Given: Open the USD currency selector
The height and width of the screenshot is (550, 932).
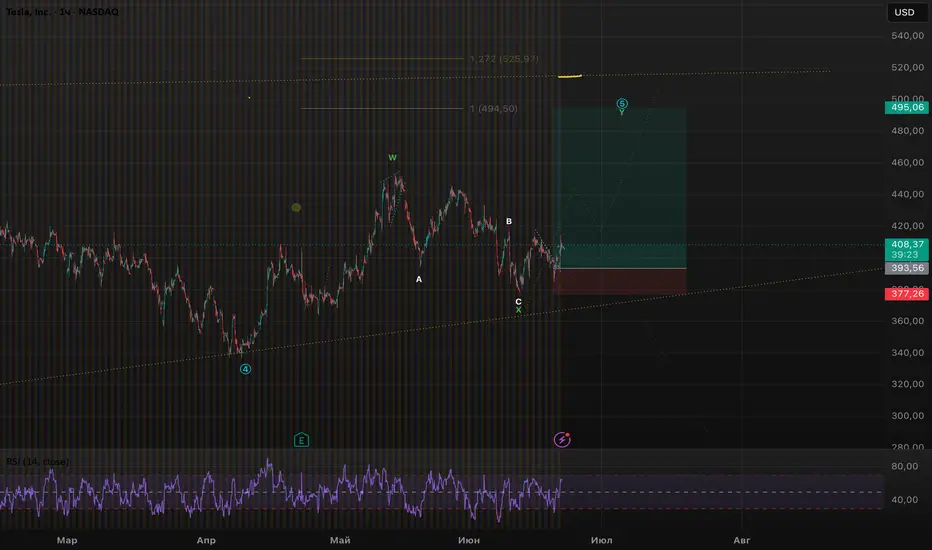Looking at the screenshot, I should tap(904, 12).
